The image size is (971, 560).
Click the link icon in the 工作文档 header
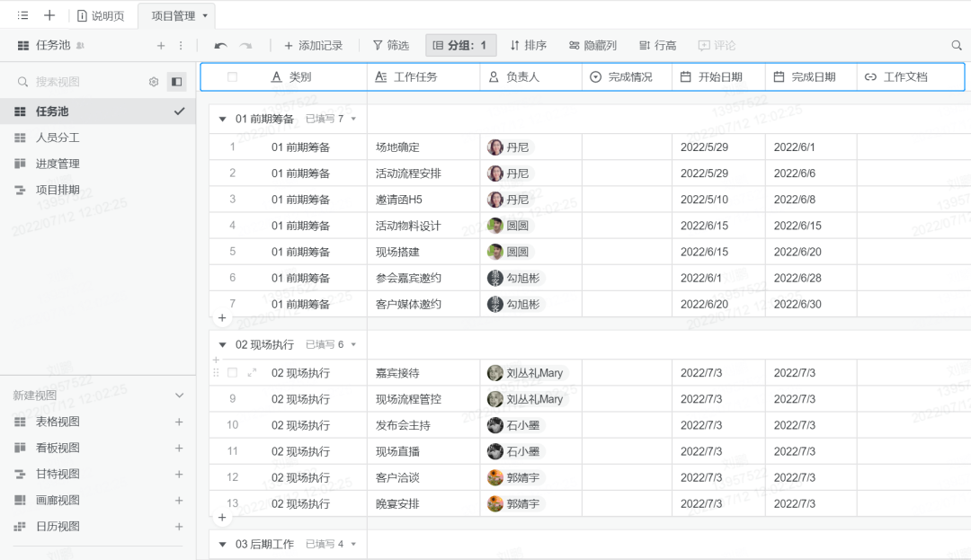(870, 76)
